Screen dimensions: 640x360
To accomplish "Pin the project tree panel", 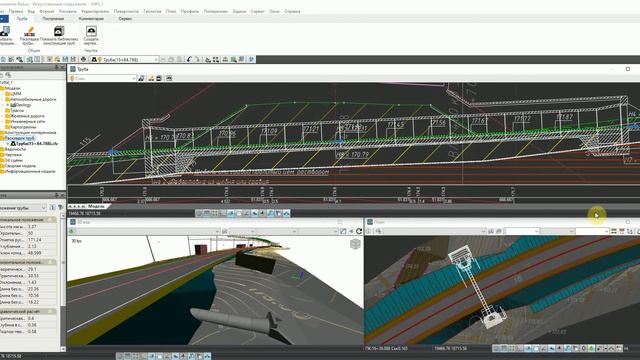I will click(57, 67).
